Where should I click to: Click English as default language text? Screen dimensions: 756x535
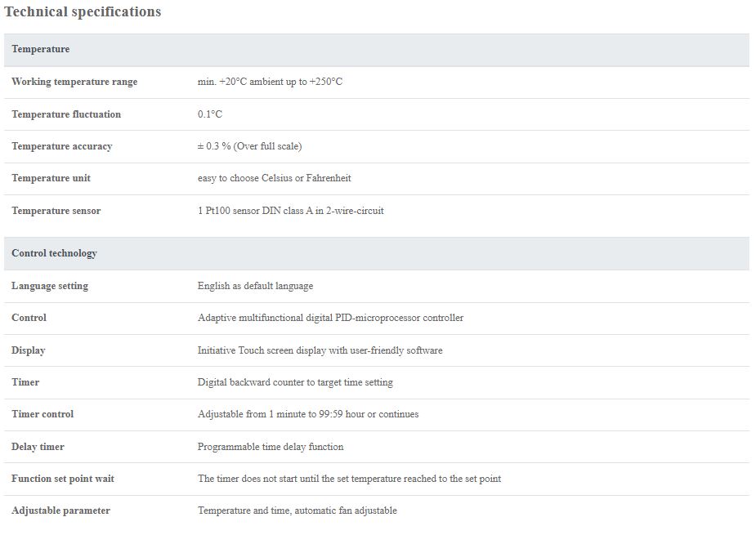pyautogui.click(x=255, y=286)
